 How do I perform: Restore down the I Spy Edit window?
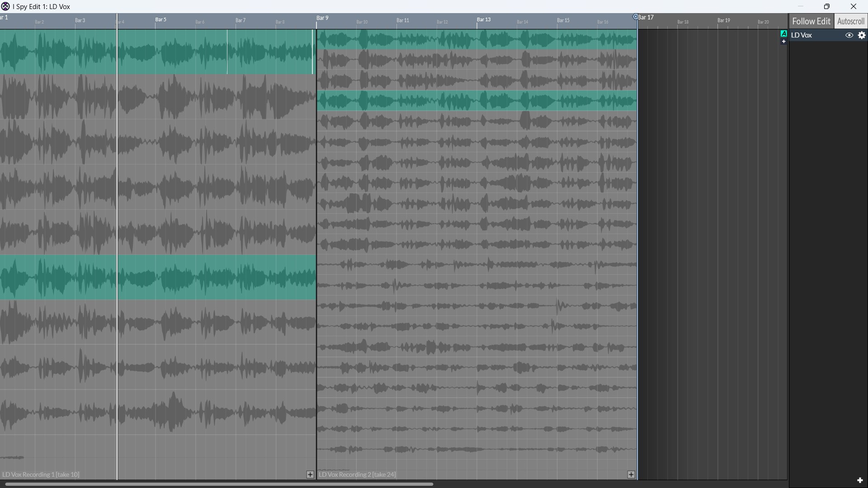click(826, 6)
